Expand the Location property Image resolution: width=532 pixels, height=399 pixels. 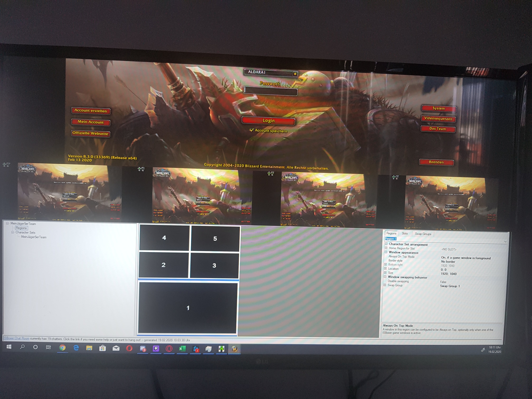(385, 268)
